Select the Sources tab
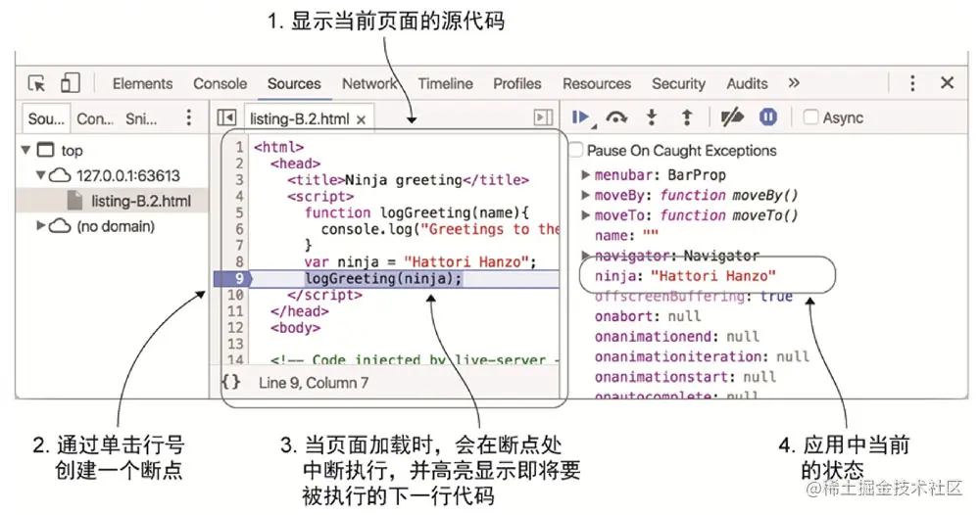The width and height of the screenshot is (980, 515). pyautogui.click(x=294, y=83)
